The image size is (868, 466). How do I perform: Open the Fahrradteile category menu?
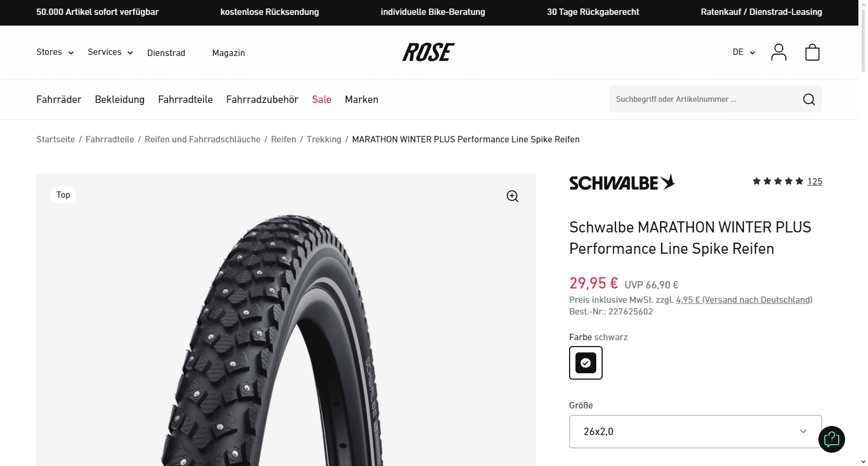click(185, 100)
